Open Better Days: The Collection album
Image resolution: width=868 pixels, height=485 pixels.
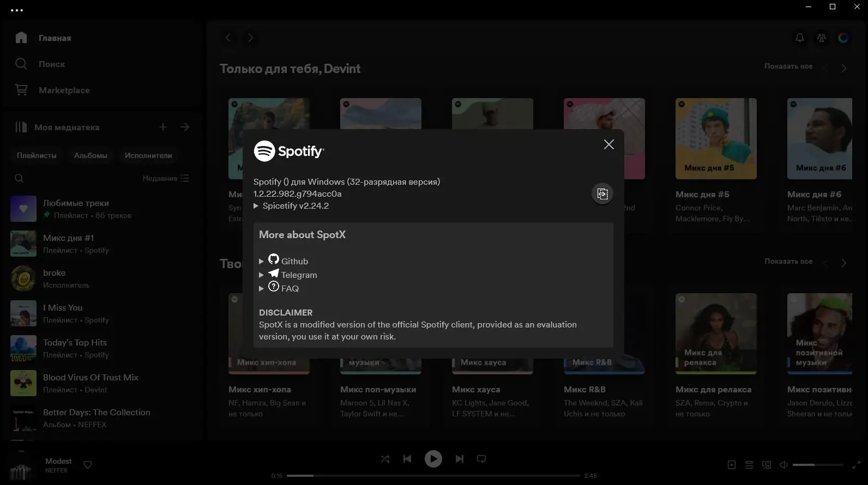click(104, 418)
